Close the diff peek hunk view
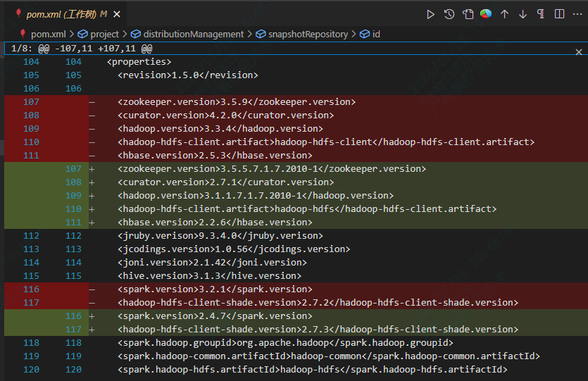 tap(579, 52)
